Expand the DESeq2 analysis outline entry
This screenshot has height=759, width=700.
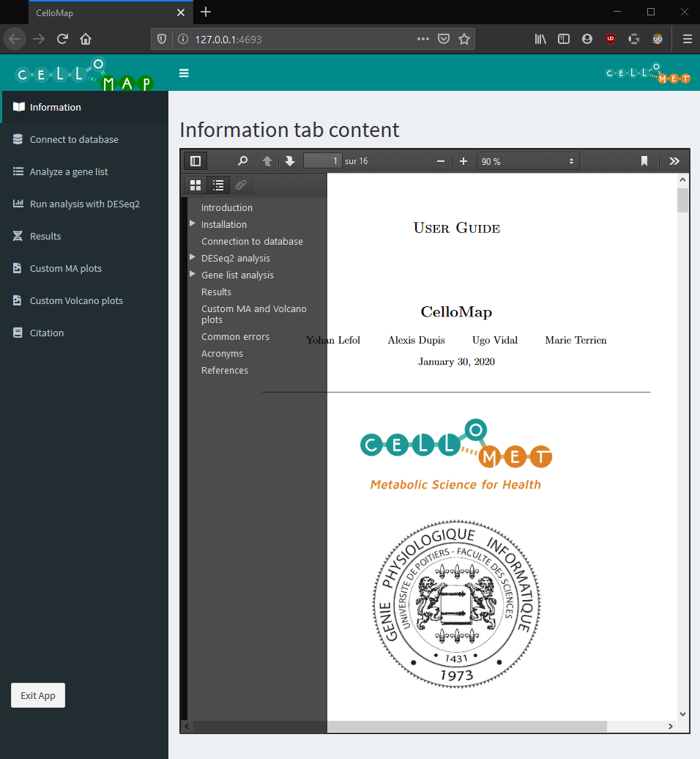193,258
